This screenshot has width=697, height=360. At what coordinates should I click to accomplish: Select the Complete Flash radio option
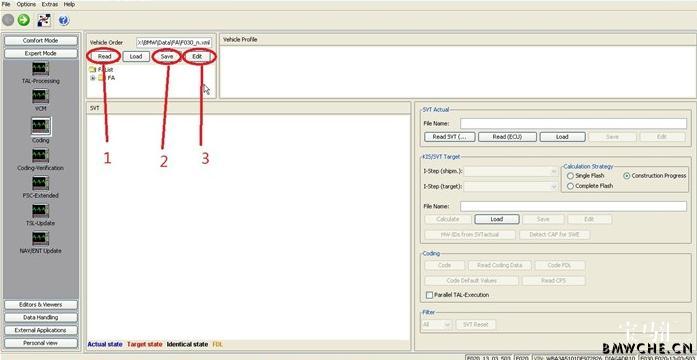tap(570, 186)
